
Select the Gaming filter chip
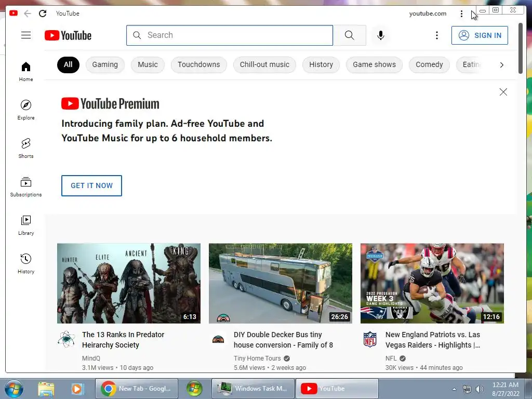tap(105, 64)
